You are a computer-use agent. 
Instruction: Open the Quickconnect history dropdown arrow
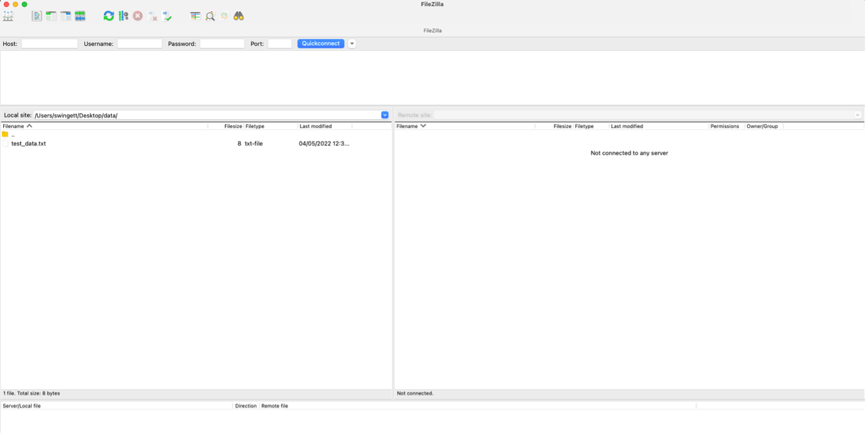(x=352, y=44)
